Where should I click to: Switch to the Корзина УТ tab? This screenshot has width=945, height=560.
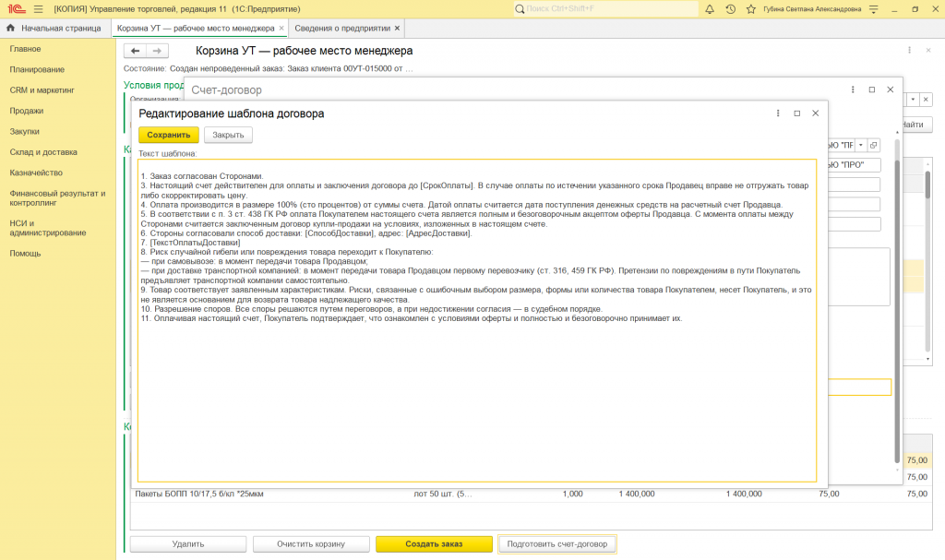tap(199, 29)
